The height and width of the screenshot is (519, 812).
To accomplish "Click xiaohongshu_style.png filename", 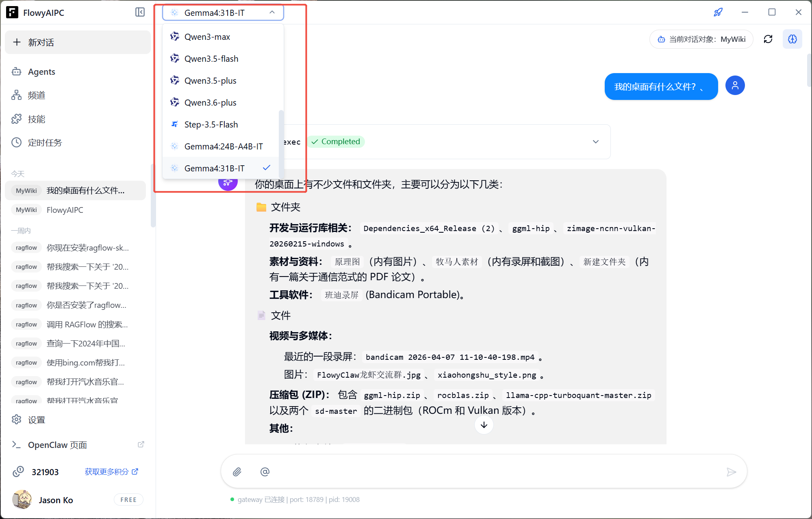I will [x=487, y=375].
